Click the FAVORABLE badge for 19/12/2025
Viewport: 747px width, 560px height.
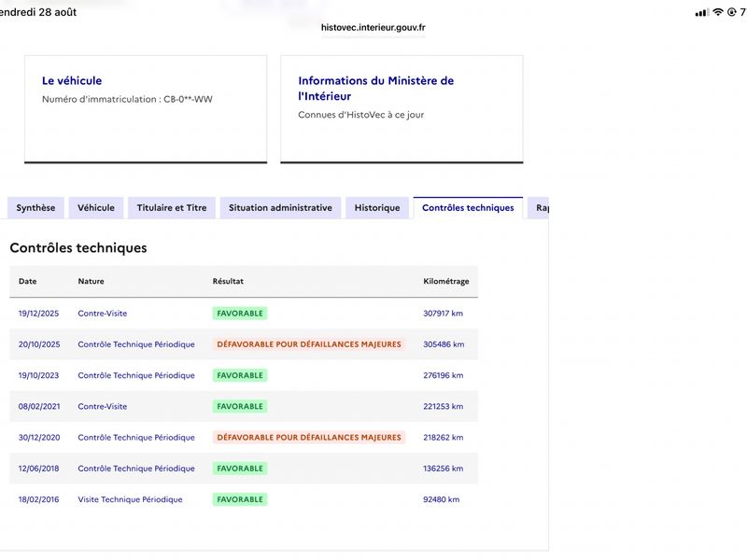(x=240, y=314)
